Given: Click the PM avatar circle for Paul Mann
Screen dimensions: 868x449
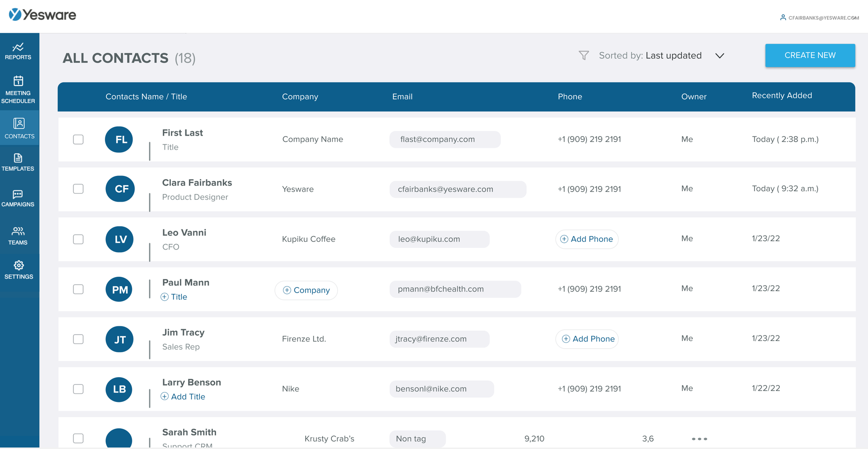Looking at the screenshot, I should click(119, 289).
